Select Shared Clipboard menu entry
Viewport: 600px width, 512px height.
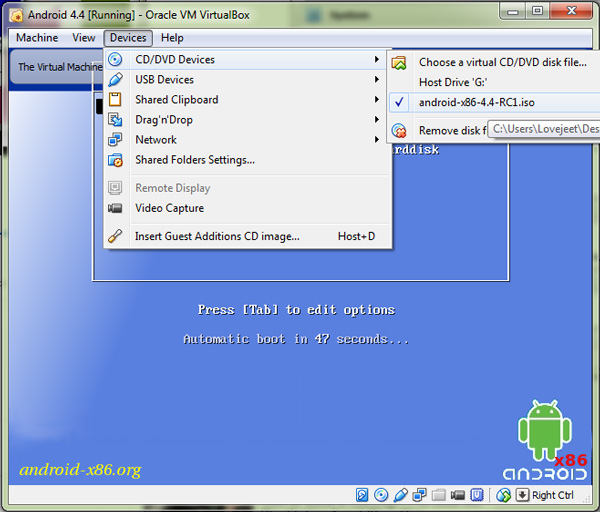coord(248,99)
